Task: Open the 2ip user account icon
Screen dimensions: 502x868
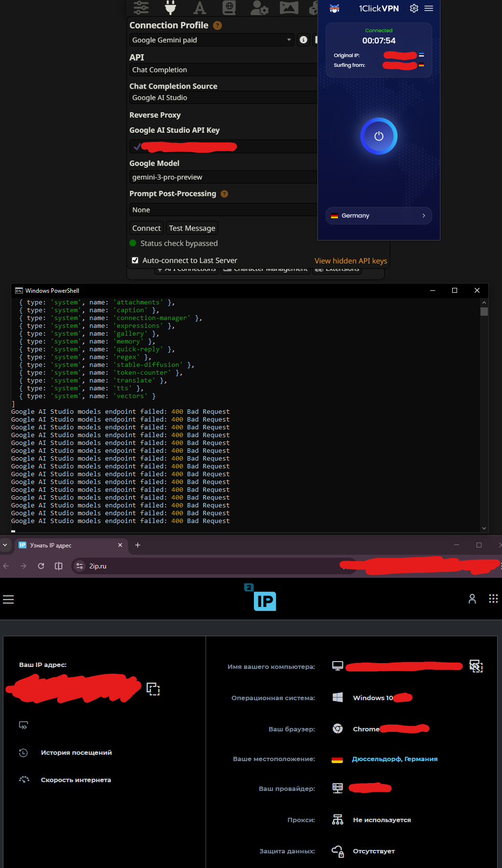Action: tap(472, 599)
